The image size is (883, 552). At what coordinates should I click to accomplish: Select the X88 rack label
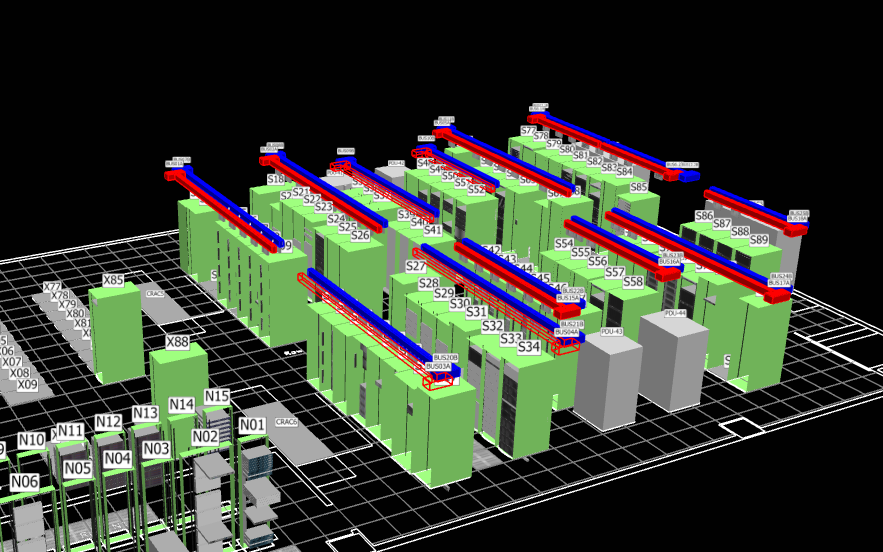point(177,342)
